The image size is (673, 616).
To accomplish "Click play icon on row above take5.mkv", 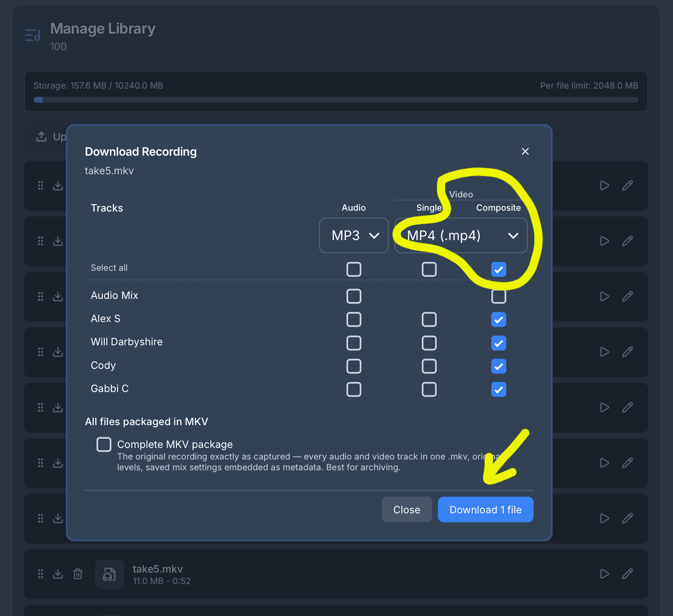I will pos(605,518).
